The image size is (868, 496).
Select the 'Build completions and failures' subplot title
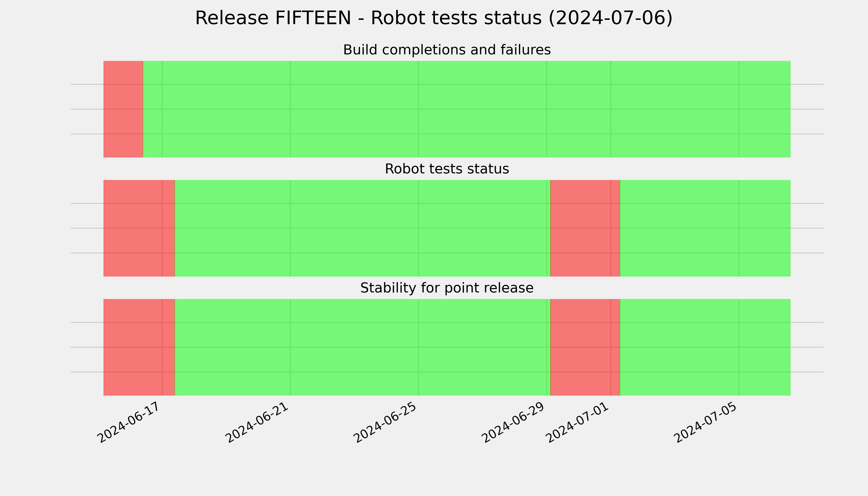coord(447,50)
